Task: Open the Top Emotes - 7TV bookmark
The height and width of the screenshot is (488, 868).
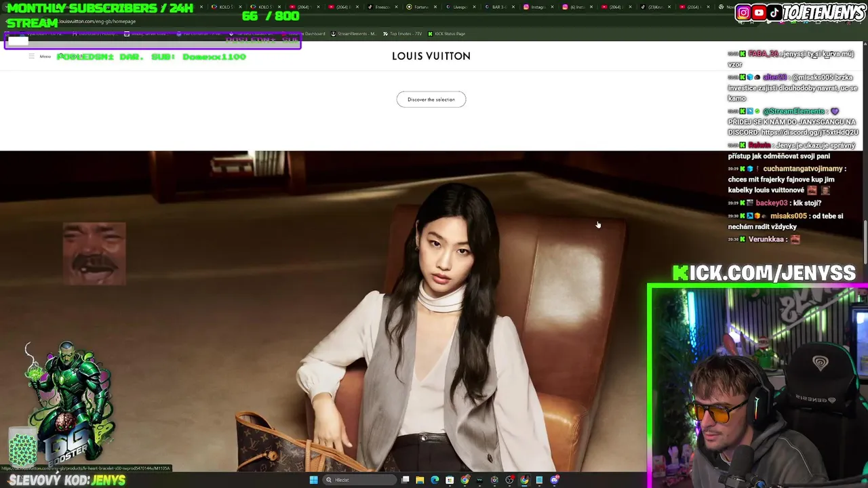Action: pos(402,33)
